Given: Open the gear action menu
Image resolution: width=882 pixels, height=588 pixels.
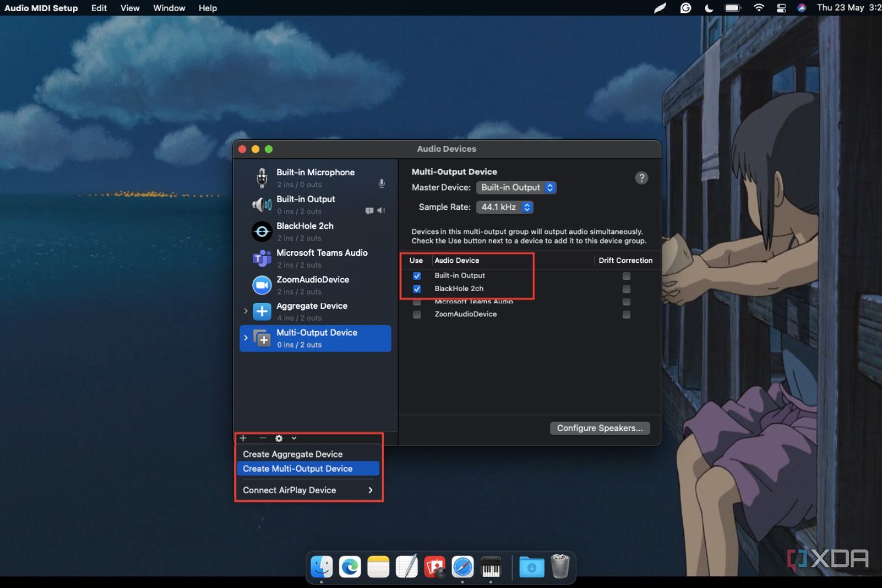Looking at the screenshot, I should click(x=279, y=438).
